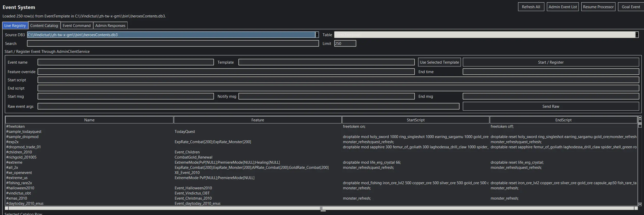Viewport: 644px width, 215px height.
Task: Open the Source DB3 dropdown arrow
Action: pyautogui.click(x=317, y=35)
